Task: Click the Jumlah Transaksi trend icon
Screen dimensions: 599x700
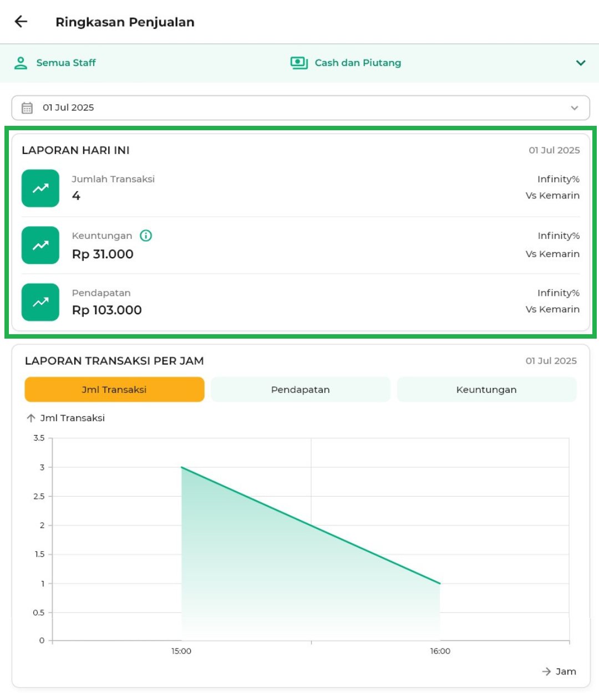Action: click(40, 188)
